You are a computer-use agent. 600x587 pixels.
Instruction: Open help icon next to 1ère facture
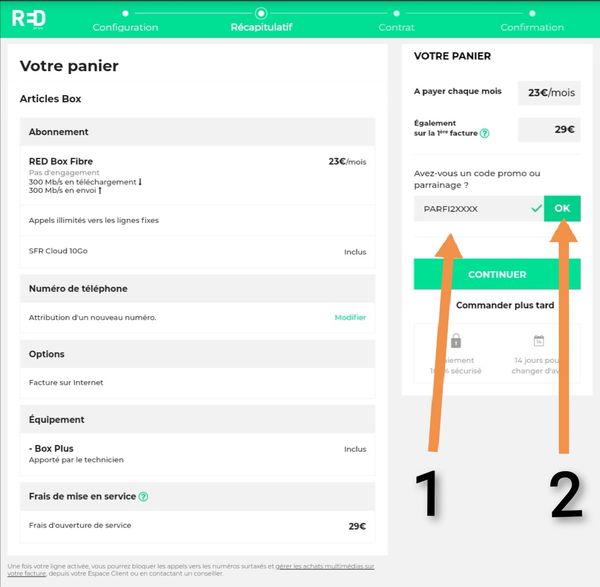(484, 133)
